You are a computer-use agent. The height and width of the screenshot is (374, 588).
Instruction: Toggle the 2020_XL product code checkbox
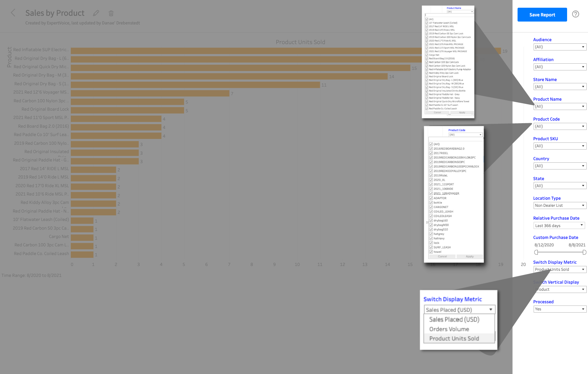click(x=431, y=180)
